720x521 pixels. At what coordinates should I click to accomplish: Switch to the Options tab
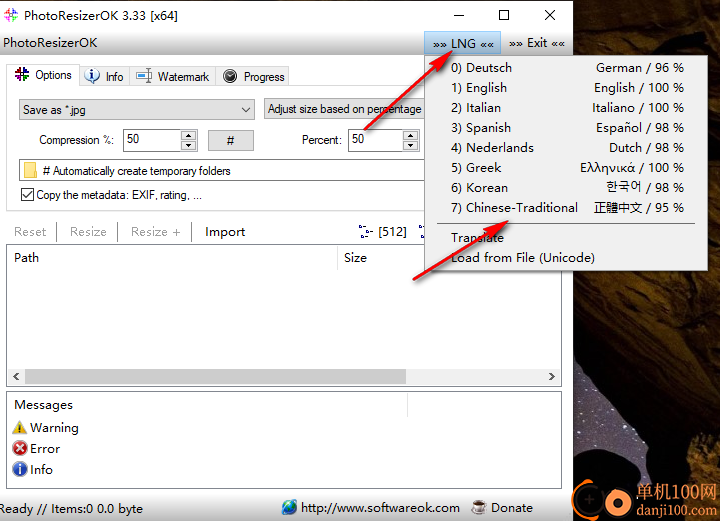click(43, 75)
